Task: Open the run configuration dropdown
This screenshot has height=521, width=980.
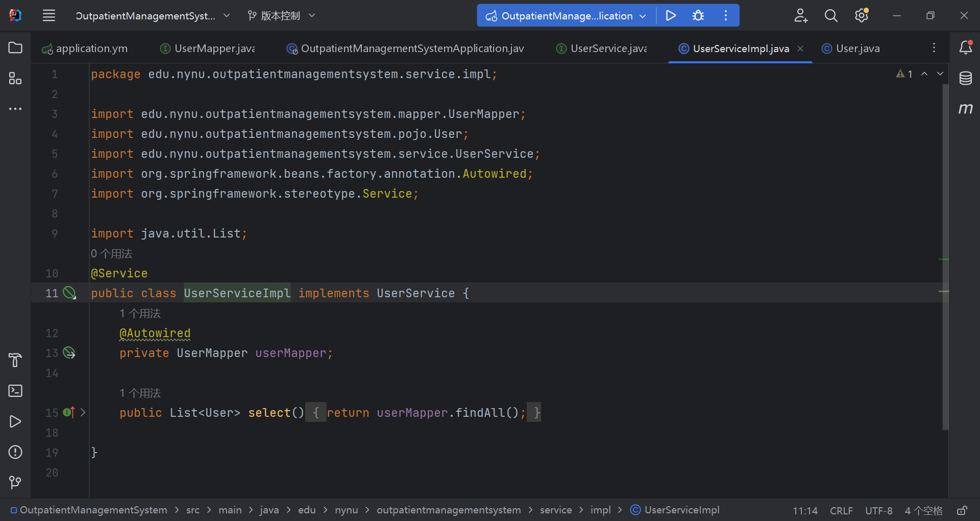Action: 566,16
